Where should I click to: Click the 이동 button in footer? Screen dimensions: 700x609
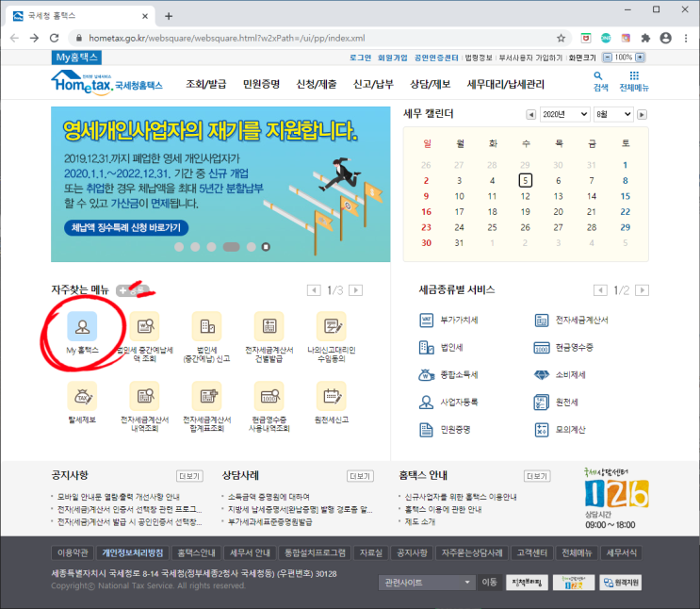489,583
